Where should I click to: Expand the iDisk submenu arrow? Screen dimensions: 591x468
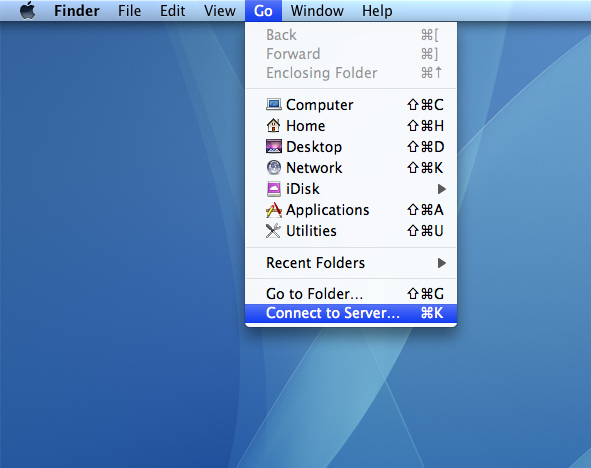pyautogui.click(x=442, y=189)
